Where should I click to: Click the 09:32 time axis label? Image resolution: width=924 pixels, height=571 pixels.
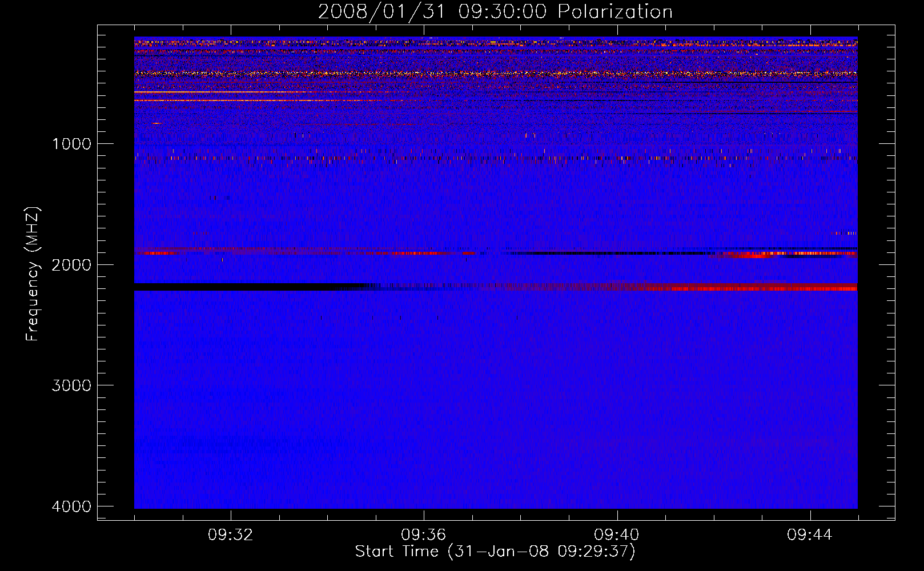[x=231, y=535]
